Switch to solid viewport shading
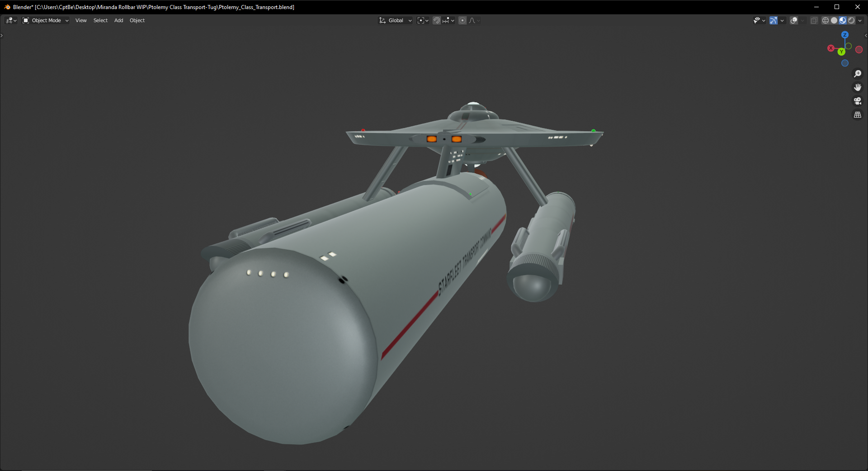The width and height of the screenshot is (868, 471). coord(834,20)
